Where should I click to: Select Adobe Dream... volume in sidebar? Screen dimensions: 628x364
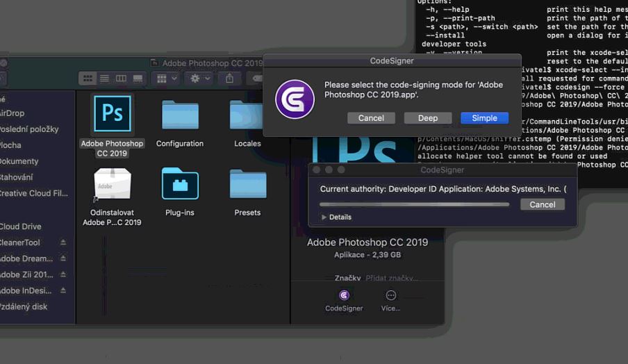[x=26, y=258]
